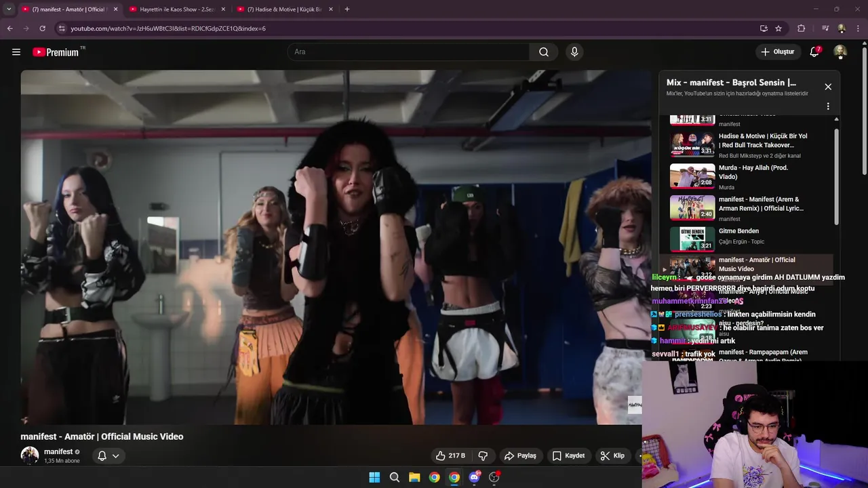Play Hadise & Motive Küçük Bir Yol thumbnail
The width and height of the screenshot is (868, 488).
click(x=692, y=144)
